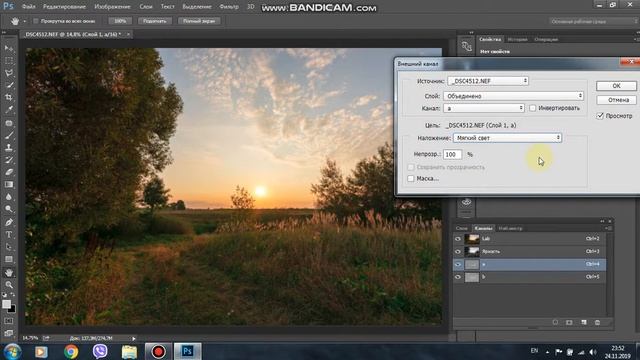
Task: Enable the Инвертировать checkbox
Action: pos(533,108)
